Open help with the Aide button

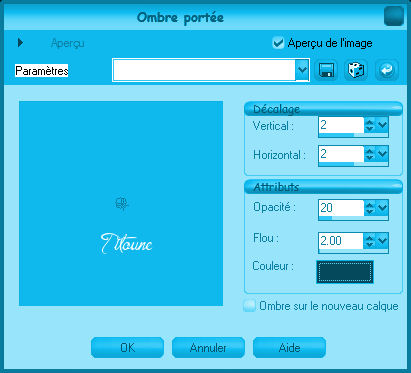[x=289, y=348]
